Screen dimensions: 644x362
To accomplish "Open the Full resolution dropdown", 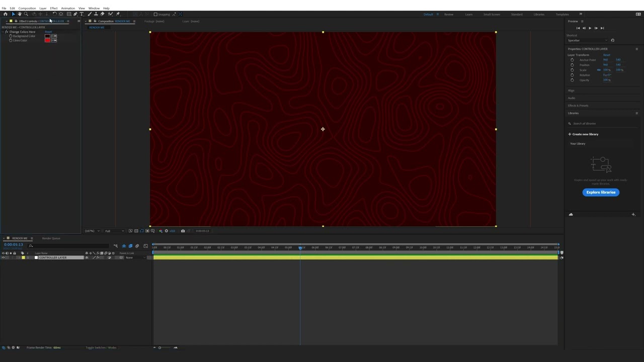I will pyautogui.click(x=115, y=231).
